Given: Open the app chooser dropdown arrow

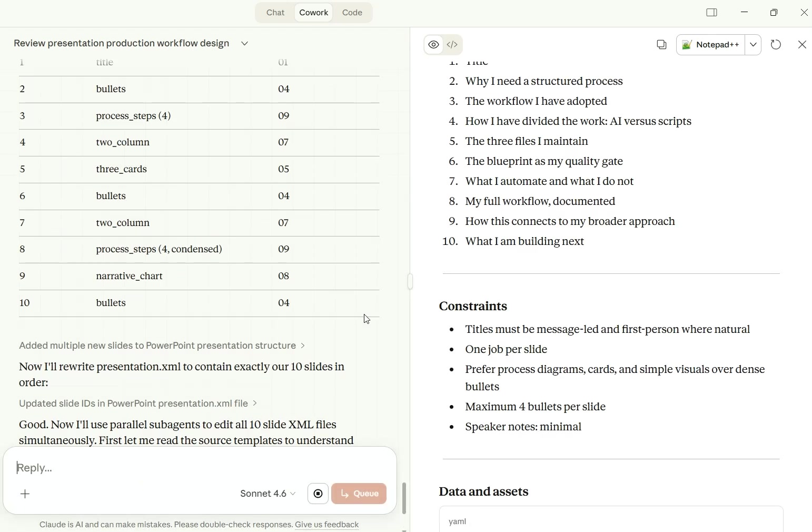Looking at the screenshot, I should 754,45.
